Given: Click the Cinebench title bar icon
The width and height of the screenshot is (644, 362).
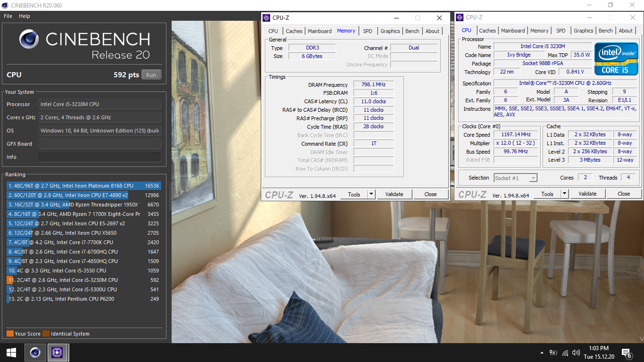Looking at the screenshot, I should coord(5,5).
